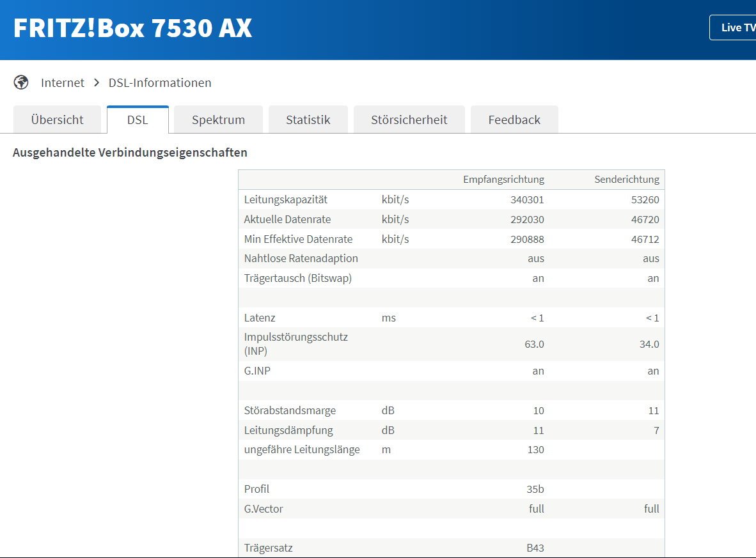Click the Profil row label
This screenshot has width=756, height=558.
[x=256, y=489]
